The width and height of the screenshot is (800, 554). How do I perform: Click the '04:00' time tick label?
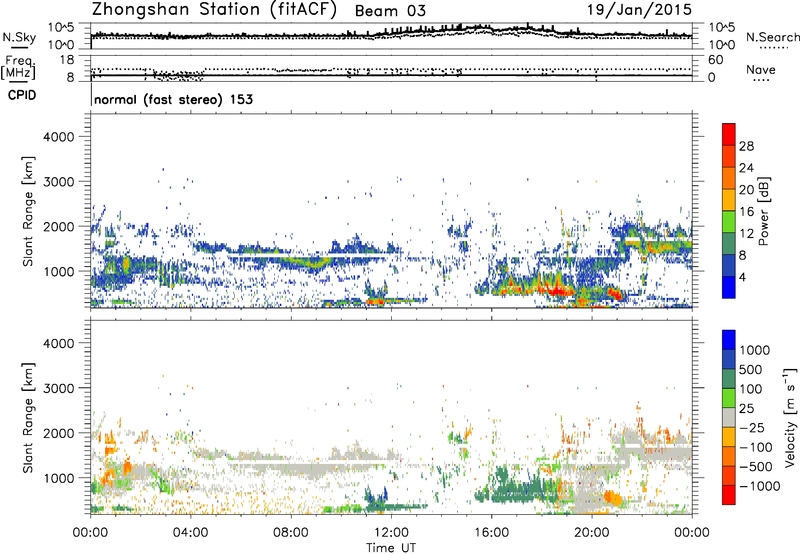tap(190, 533)
